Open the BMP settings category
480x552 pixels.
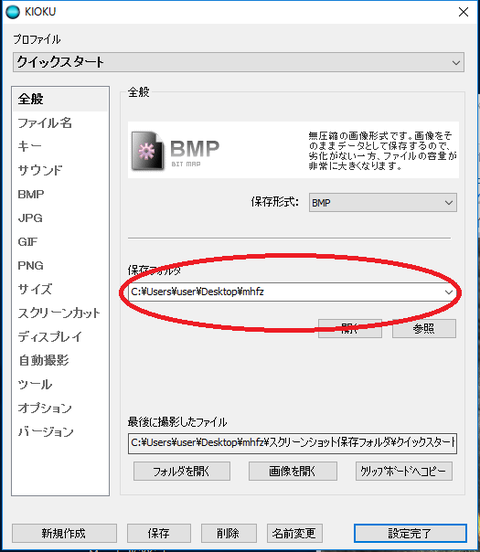[x=60, y=194]
